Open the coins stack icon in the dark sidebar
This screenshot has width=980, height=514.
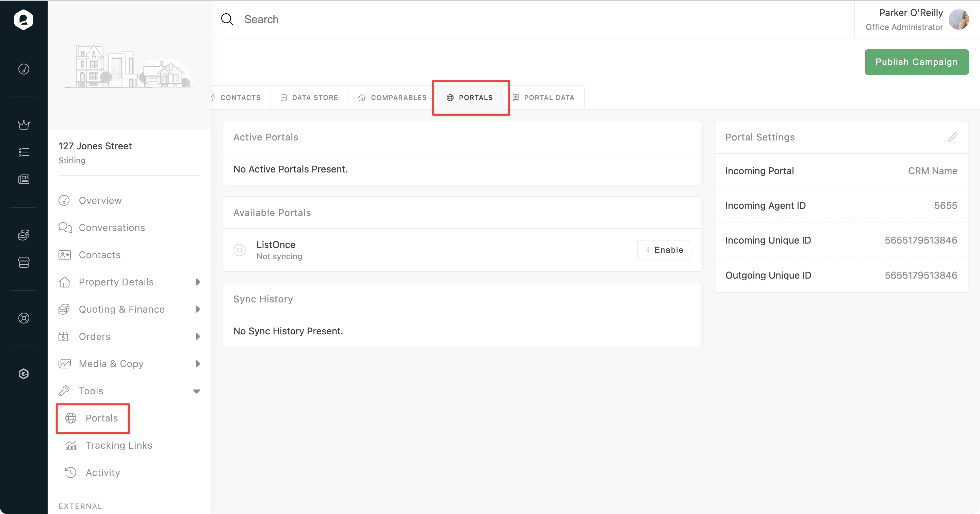(23, 235)
